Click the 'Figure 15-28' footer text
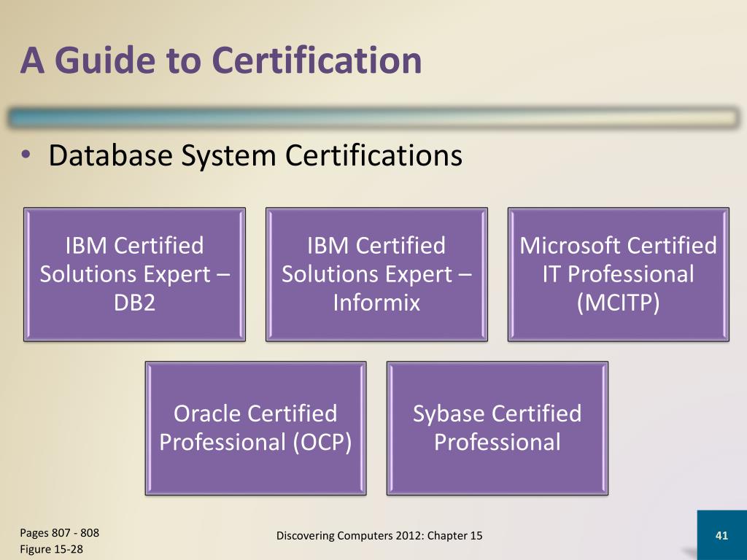 click(x=52, y=549)
